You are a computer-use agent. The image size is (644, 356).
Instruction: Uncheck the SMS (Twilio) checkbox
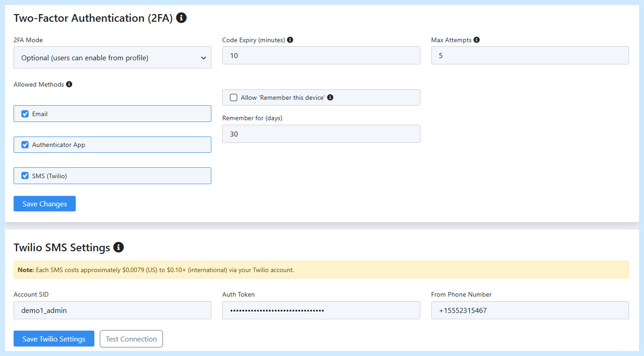point(25,176)
